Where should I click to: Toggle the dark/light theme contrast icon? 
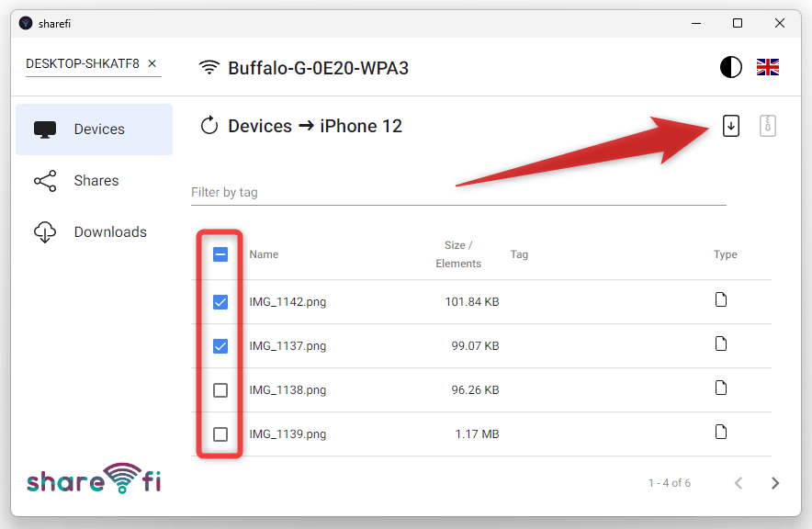pos(730,67)
